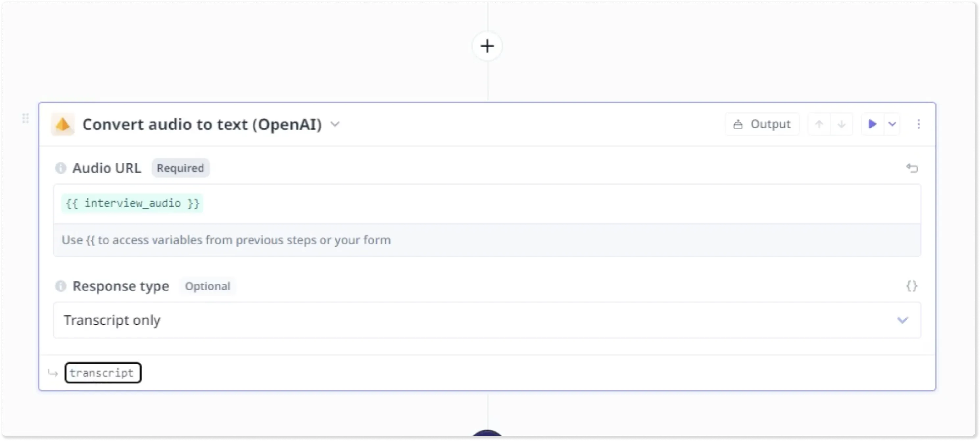Click the plus button to add a step
The height and width of the screenshot is (441, 980).
tap(487, 46)
